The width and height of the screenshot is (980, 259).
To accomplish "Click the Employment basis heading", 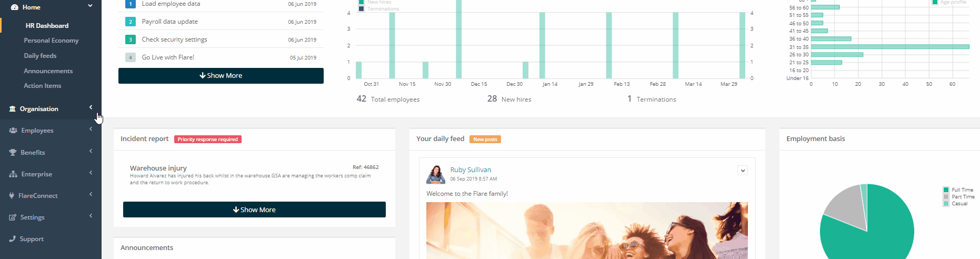I will pyautogui.click(x=816, y=139).
